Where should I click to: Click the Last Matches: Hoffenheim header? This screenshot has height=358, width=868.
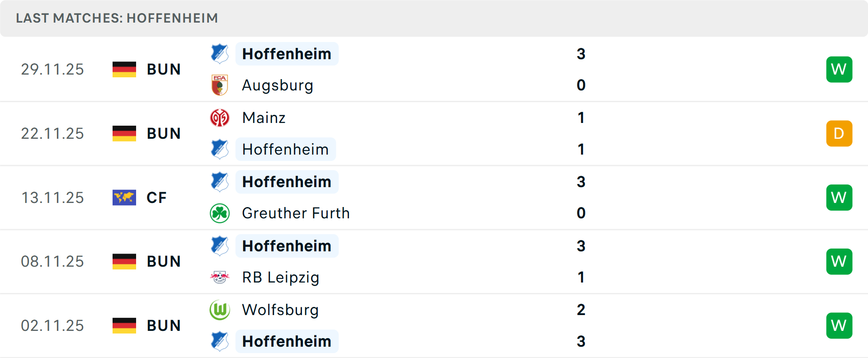[x=117, y=18]
